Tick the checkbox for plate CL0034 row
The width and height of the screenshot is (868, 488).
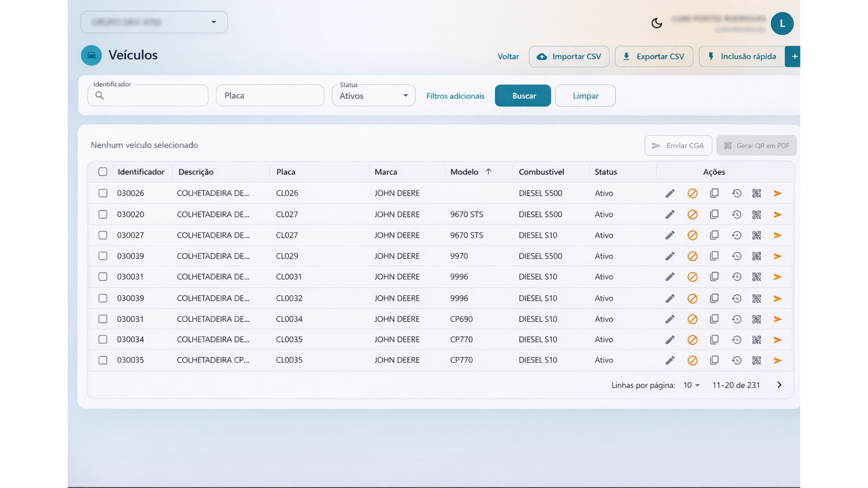click(x=103, y=319)
